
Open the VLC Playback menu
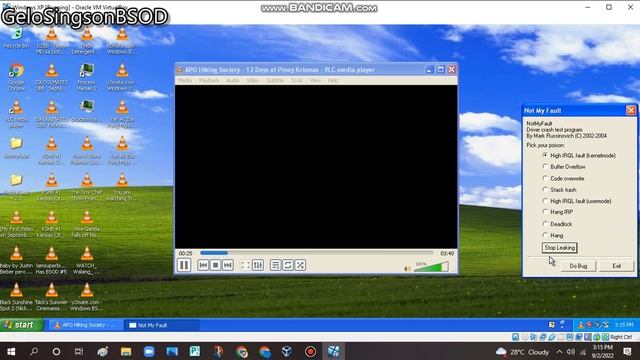[x=209, y=80]
